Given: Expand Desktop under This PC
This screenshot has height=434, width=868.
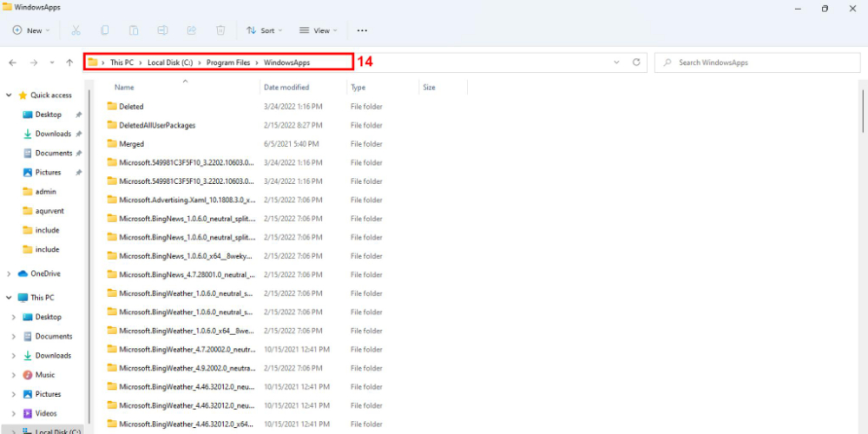Looking at the screenshot, I should pyautogui.click(x=14, y=317).
